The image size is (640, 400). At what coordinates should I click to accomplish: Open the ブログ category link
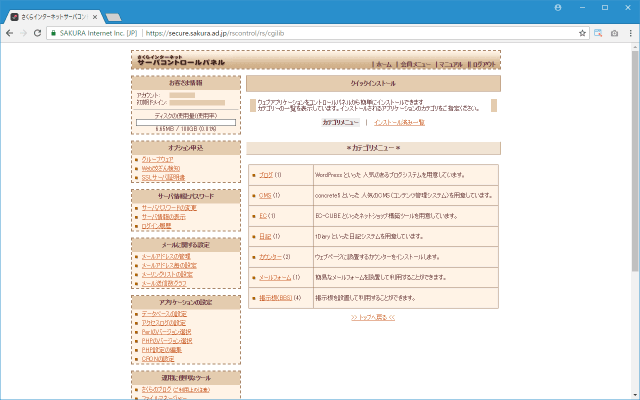tap(266, 175)
